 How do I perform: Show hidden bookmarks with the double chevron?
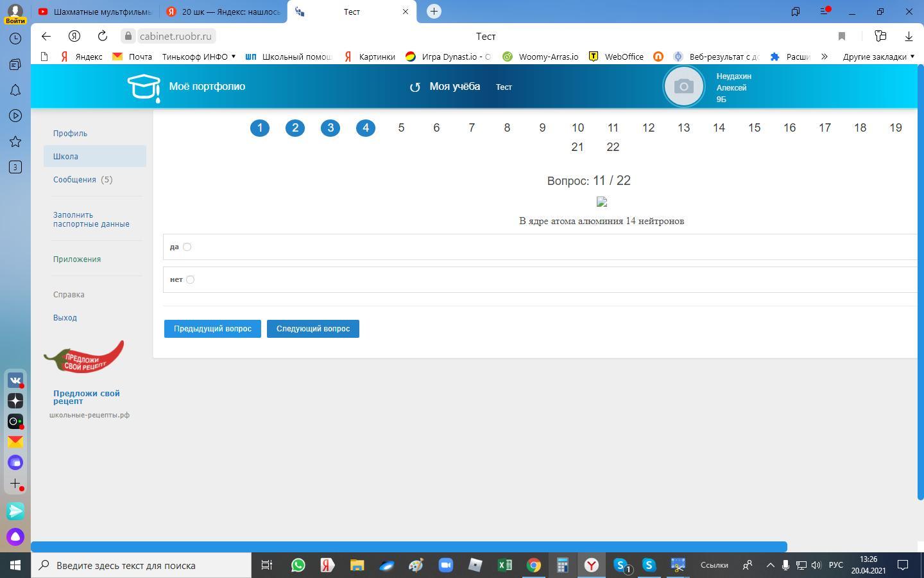pyautogui.click(x=825, y=57)
